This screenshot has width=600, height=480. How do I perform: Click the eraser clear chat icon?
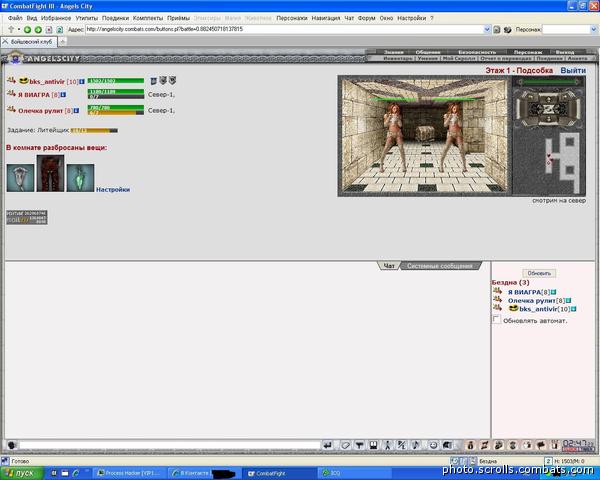pos(346,445)
